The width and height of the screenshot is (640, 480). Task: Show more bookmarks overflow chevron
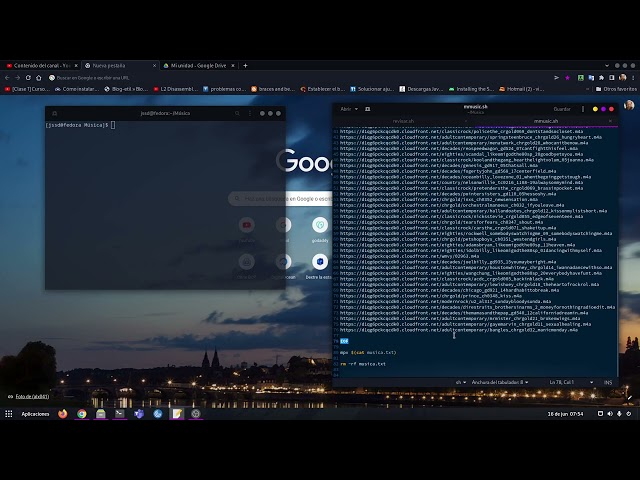(587, 89)
